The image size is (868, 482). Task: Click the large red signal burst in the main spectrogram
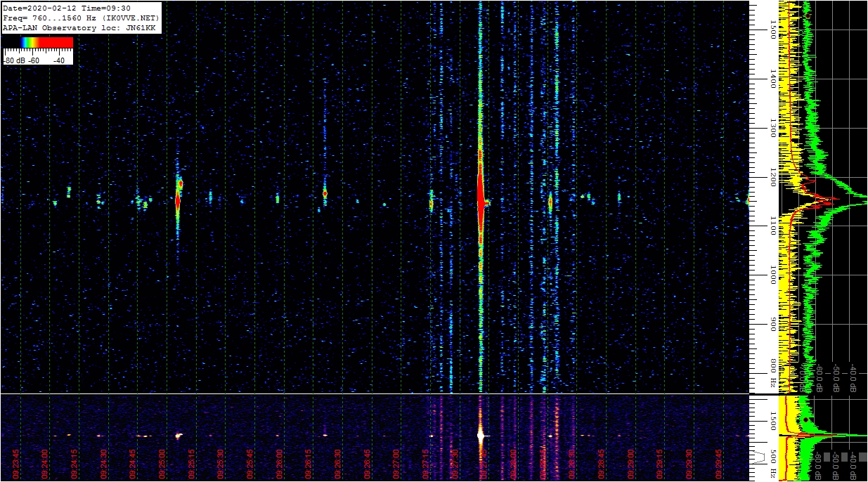pos(481,200)
